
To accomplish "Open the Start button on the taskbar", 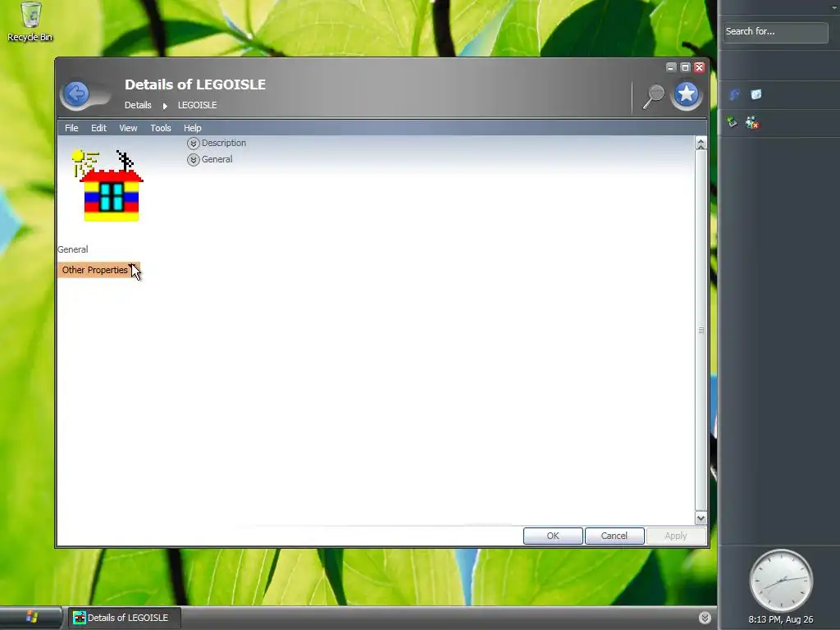I will (x=31, y=618).
